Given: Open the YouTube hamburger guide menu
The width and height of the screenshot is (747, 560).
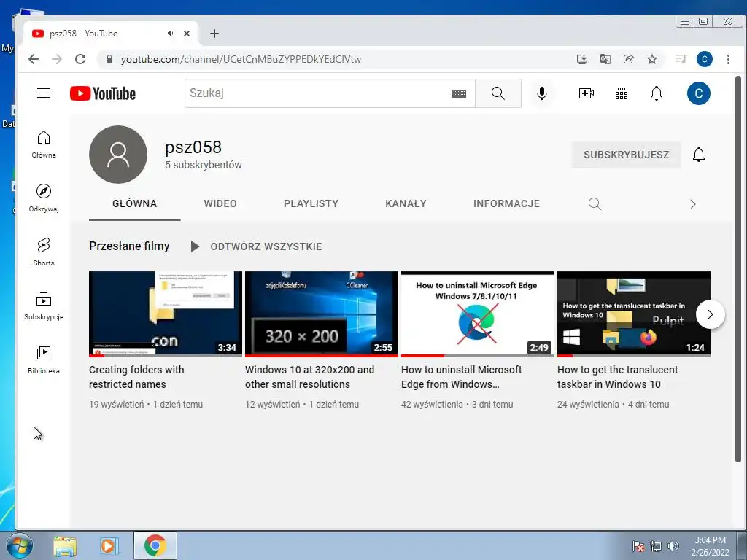Looking at the screenshot, I should coord(43,93).
